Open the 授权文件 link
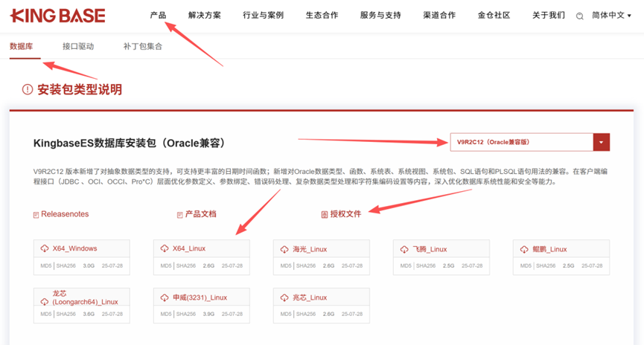This screenshot has width=644, height=345. coord(345,214)
